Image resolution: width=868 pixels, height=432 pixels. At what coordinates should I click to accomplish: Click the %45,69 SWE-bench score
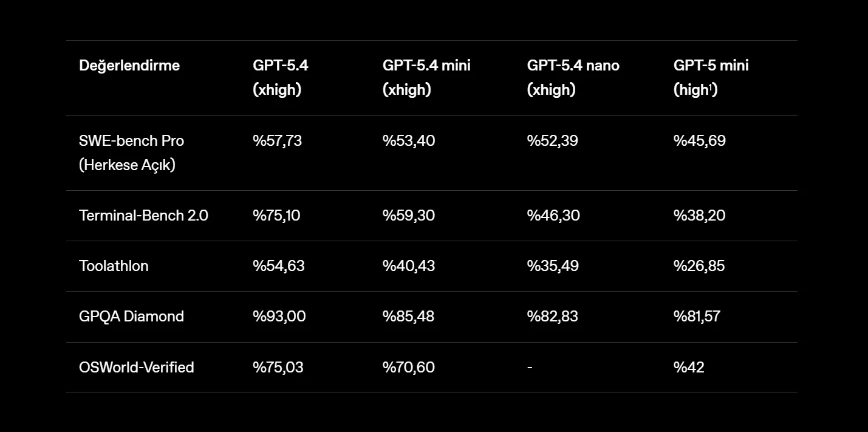pos(699,141)
